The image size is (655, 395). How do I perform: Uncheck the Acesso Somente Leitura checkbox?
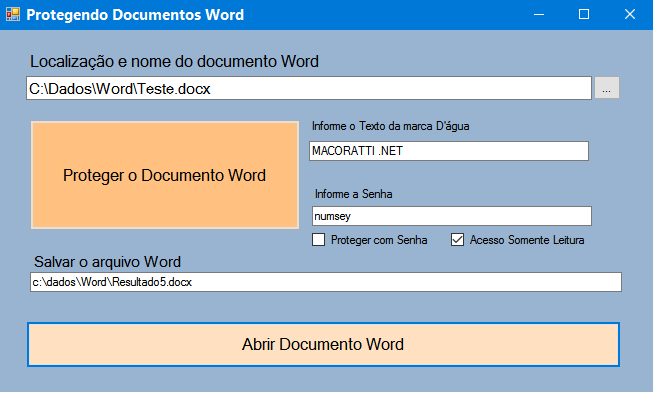pos(457,240)
